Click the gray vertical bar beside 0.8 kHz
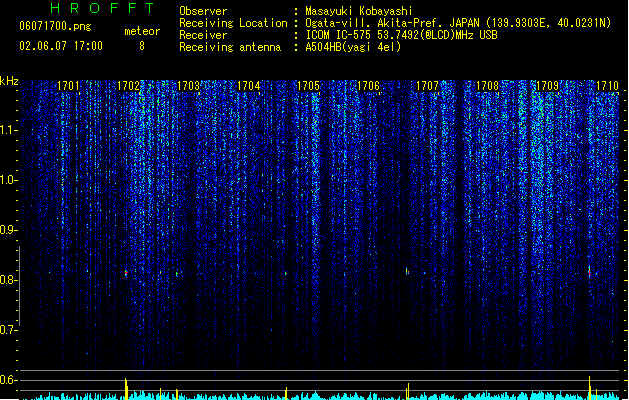Viewport: 629px width, 400px height. [x=20, y=286]
